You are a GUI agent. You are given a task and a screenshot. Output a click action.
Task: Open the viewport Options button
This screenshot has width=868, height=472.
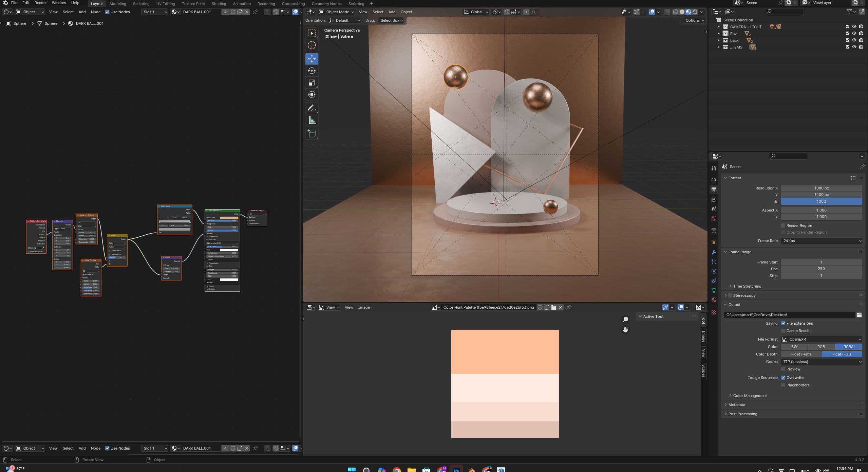pos(695,20)
